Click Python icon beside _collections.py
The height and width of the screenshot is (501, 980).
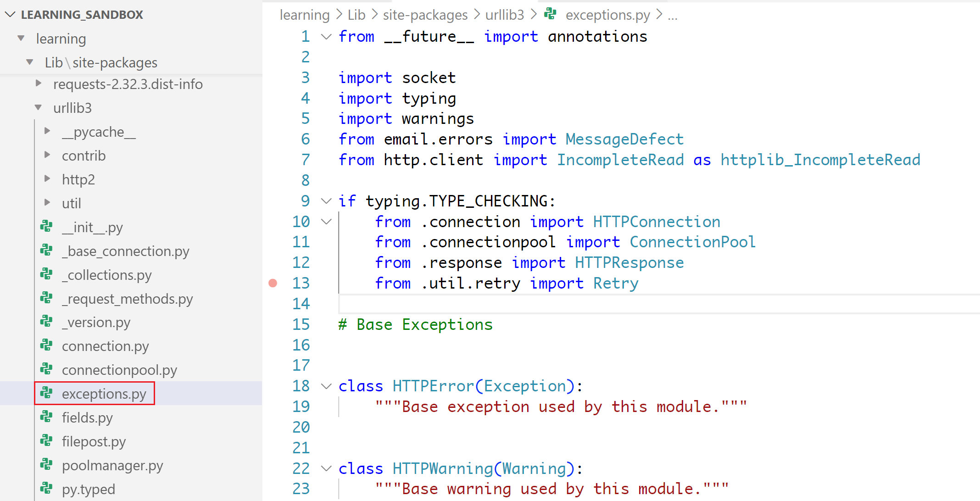coord(46,274)
